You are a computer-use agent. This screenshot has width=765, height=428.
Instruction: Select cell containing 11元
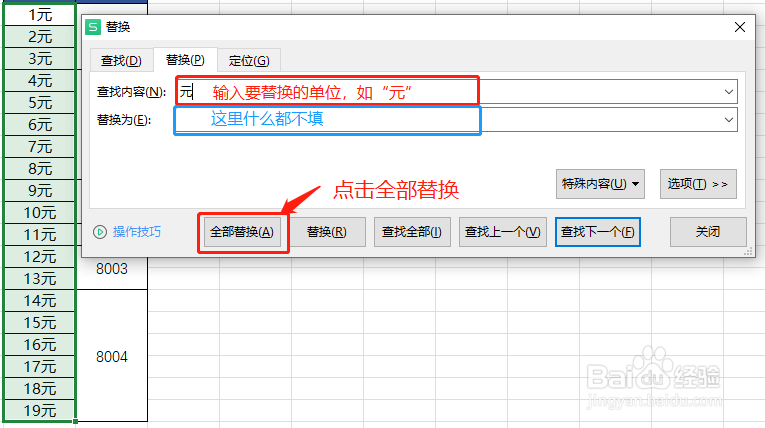click(x=40, y=235)
